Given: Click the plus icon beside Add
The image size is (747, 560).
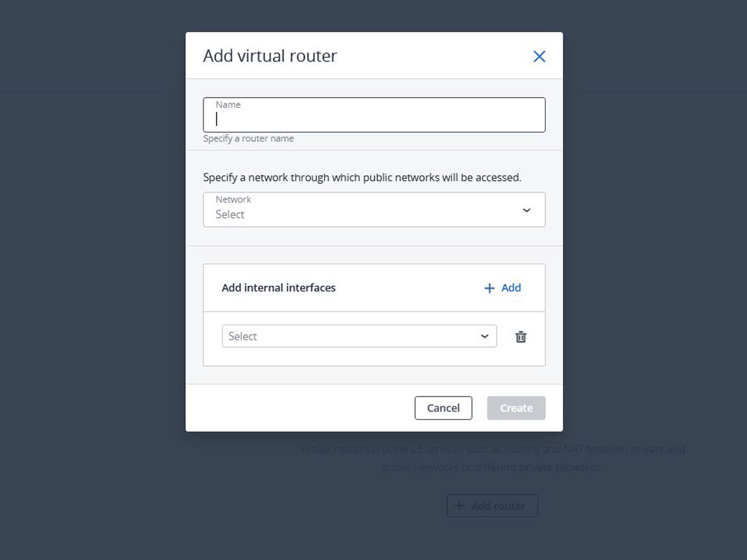Looking at the screenshot, I should pyautogui.click(x=489, y=288).
